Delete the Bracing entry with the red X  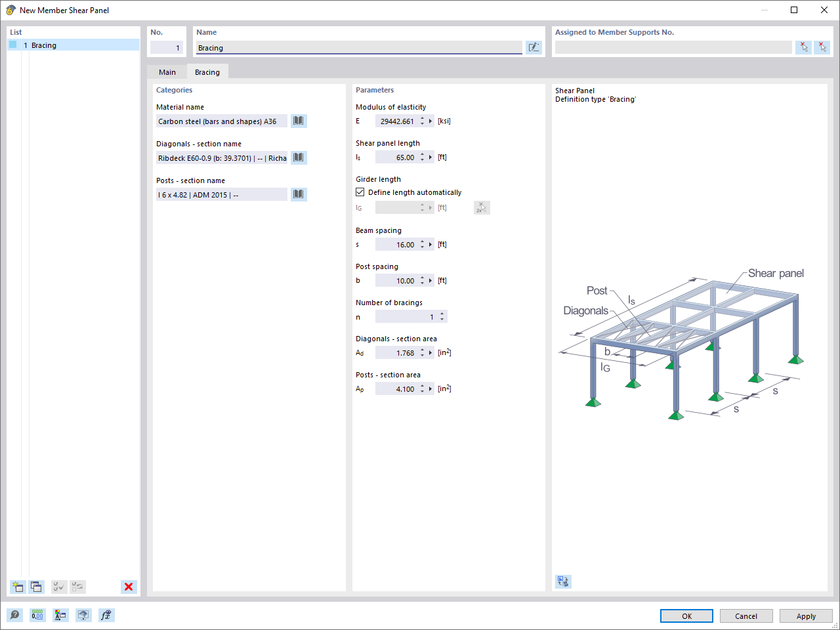[x=129, y=587]
